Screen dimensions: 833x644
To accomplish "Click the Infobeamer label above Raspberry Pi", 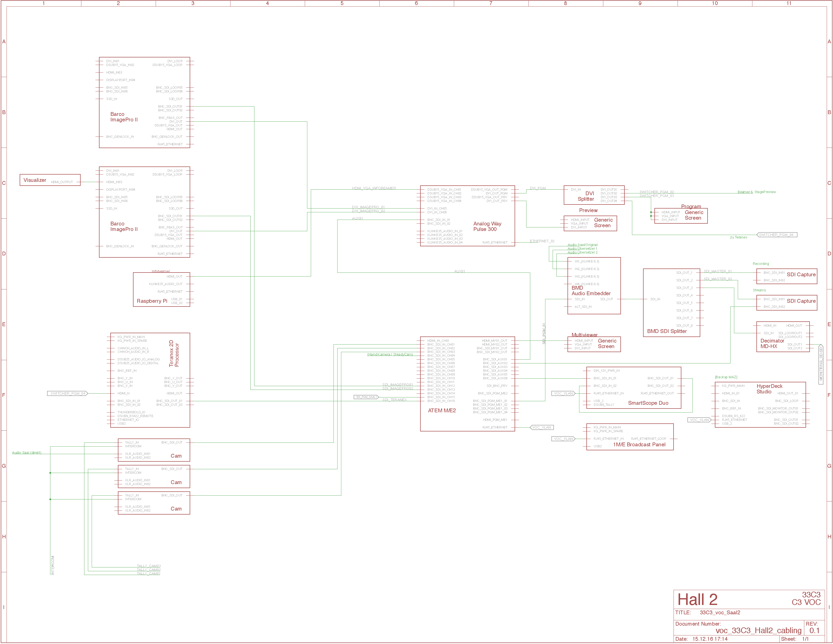I will (x=160, y=271).
